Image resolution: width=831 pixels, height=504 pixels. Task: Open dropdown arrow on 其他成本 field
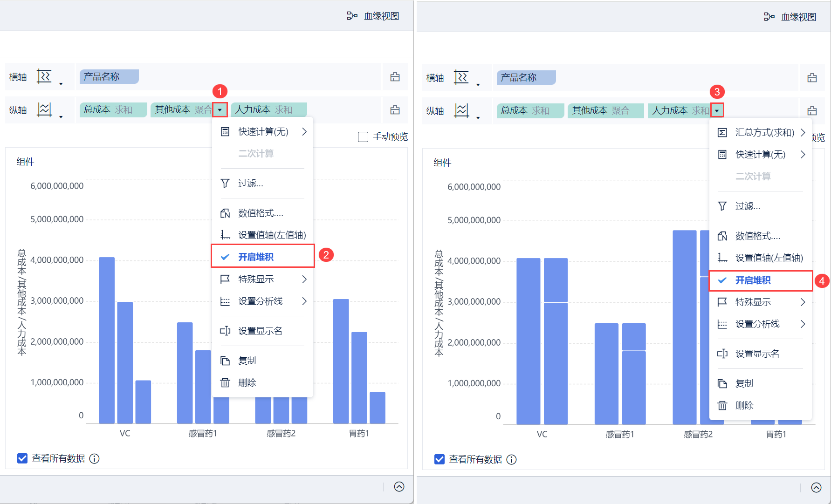220,110
